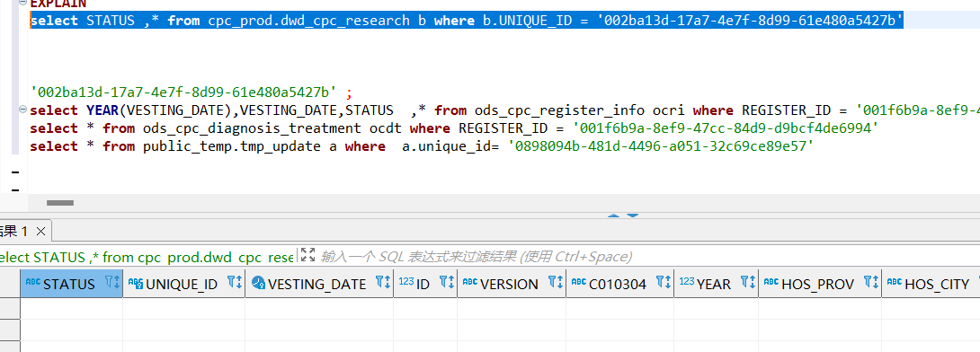This screenshot has height=352, width=980.
Task: Click the filter/sort icon on UNIQUE_ID column
Action: pos(235,282)
